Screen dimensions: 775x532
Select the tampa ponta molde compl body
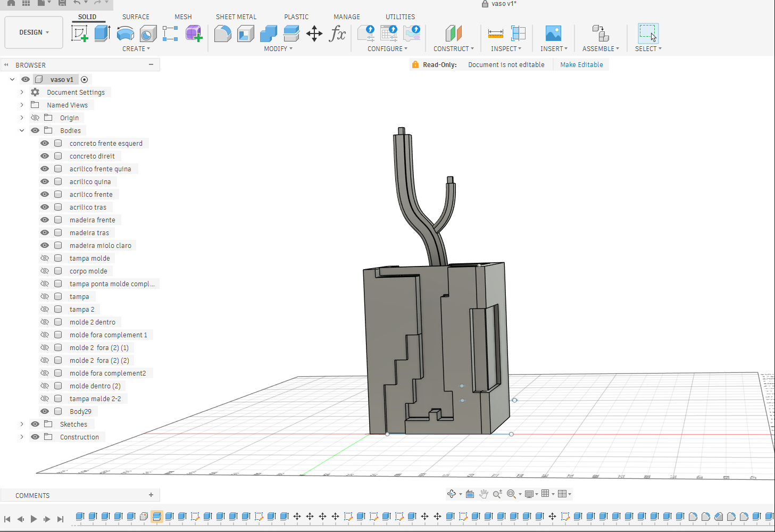tap(112, 284)
